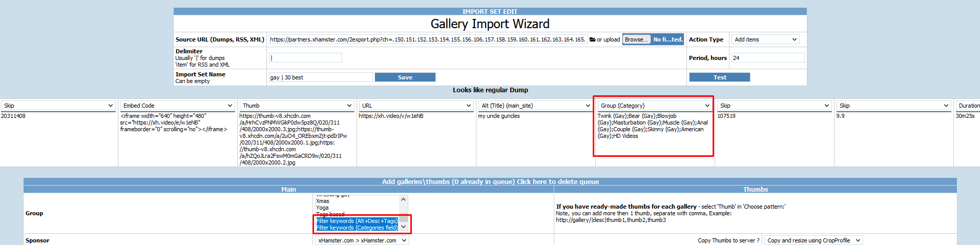The height and width of the screenshot is (245, 980).
Task: Select 'Xmas' in the Group list
Action: pos(323,201)
